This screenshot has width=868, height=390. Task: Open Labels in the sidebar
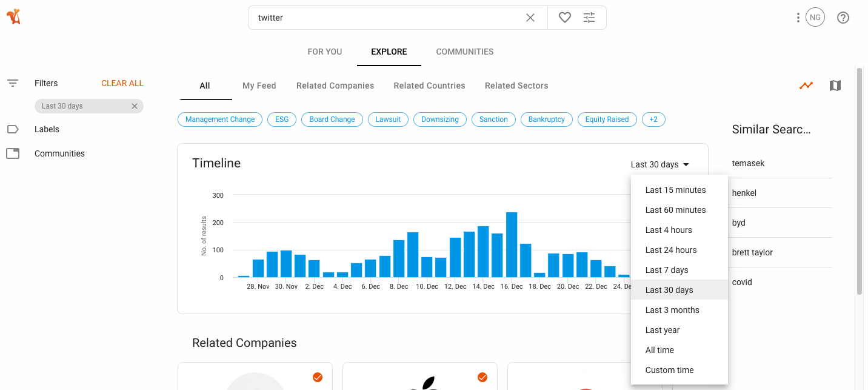pos(47,129)
